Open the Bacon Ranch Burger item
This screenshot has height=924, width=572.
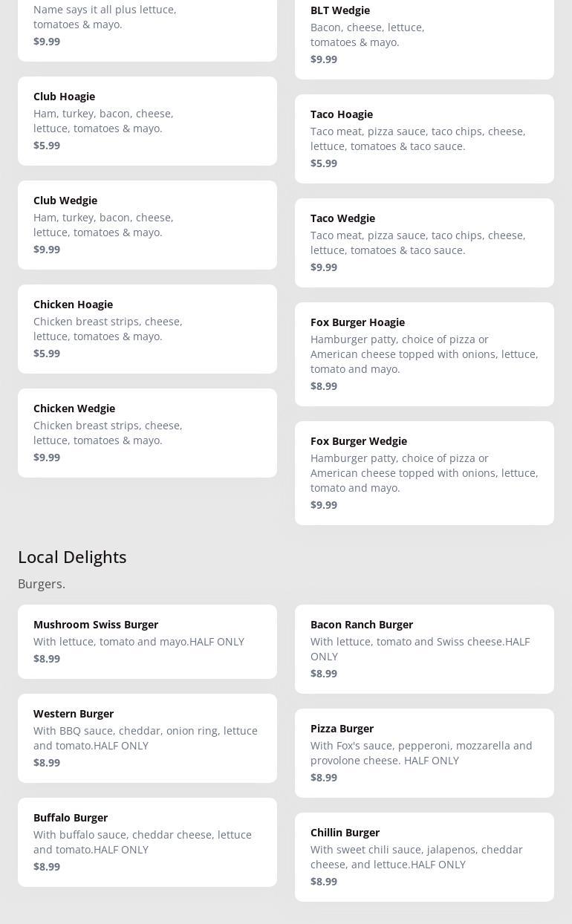tap(423, 649)
